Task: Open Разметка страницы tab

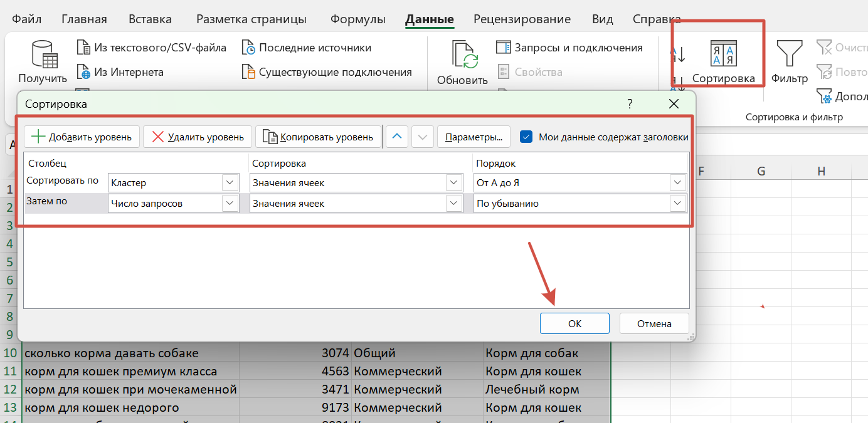Action: coord(251,19)
